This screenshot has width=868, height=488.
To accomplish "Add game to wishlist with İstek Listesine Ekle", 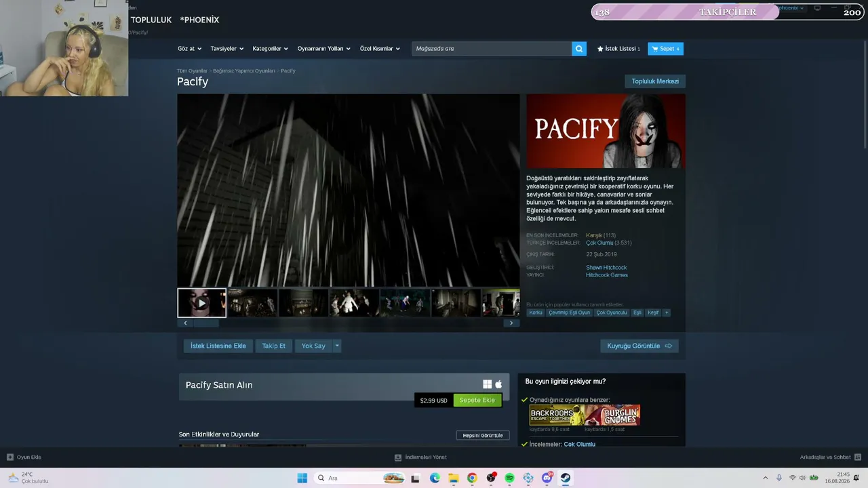I will (218, 346).
